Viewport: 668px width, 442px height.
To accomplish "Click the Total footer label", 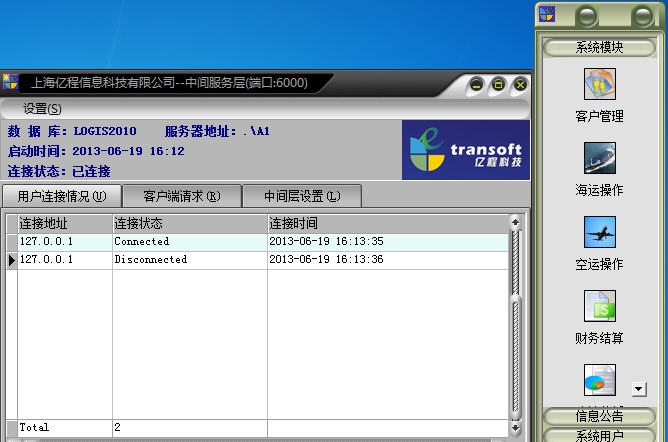I will (34, 427).
